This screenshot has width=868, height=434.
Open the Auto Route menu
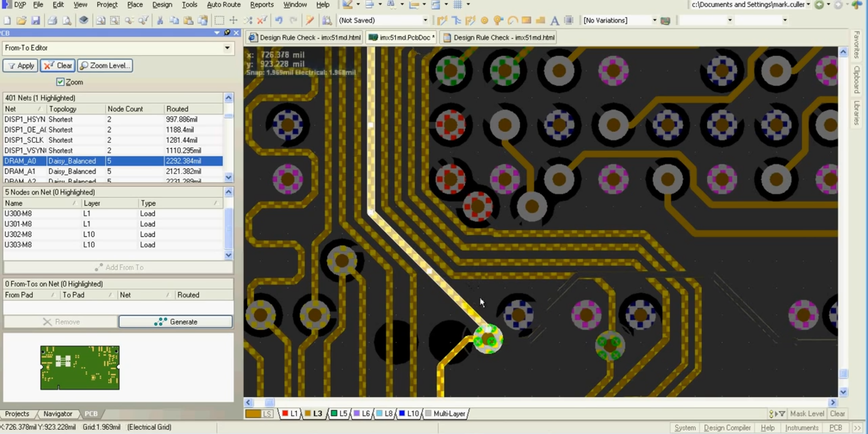pos(223,5)
